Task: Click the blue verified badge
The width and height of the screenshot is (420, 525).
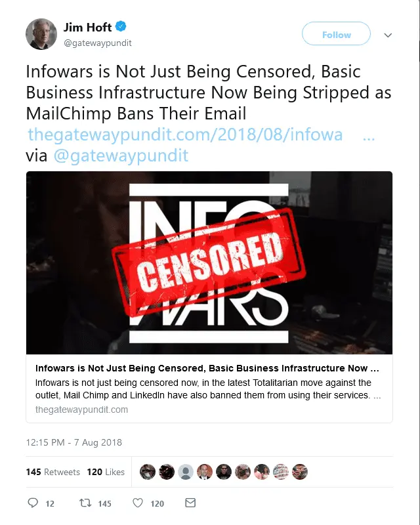Action: (x=121, y=26)
